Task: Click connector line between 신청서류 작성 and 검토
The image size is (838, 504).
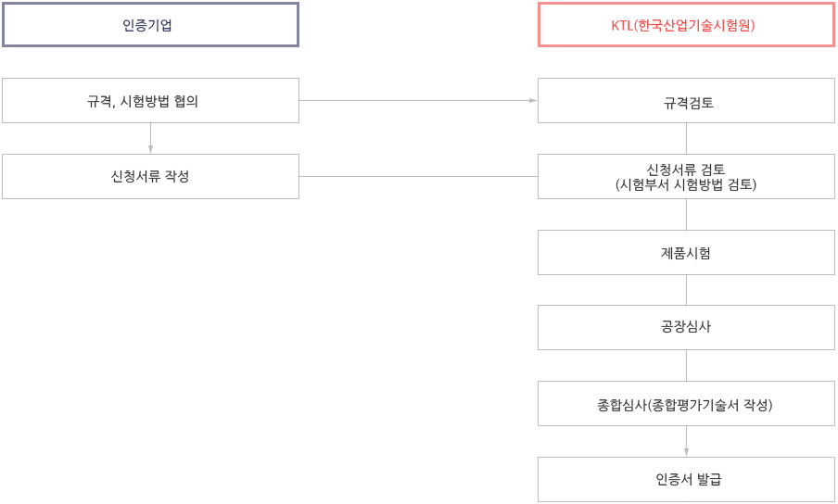Action: point(418,177)
